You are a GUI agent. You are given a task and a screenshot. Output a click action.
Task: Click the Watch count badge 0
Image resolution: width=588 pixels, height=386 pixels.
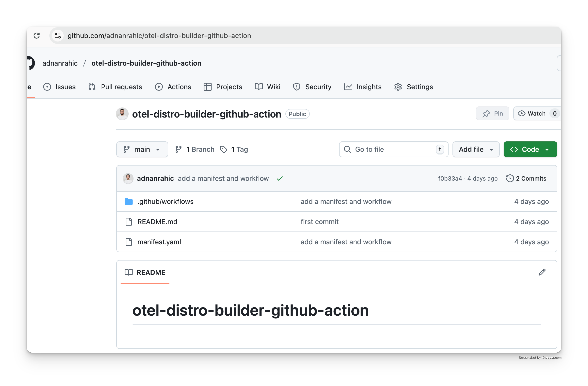click(555, 113)
